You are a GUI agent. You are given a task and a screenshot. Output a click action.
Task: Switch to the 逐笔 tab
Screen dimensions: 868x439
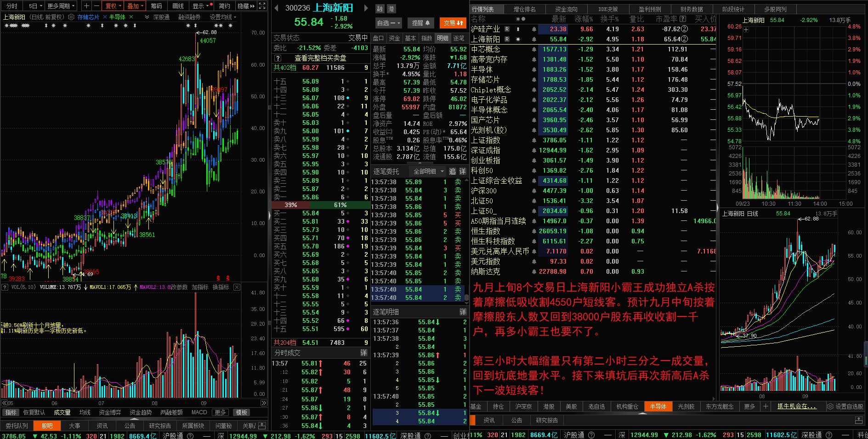pos(459,38)
